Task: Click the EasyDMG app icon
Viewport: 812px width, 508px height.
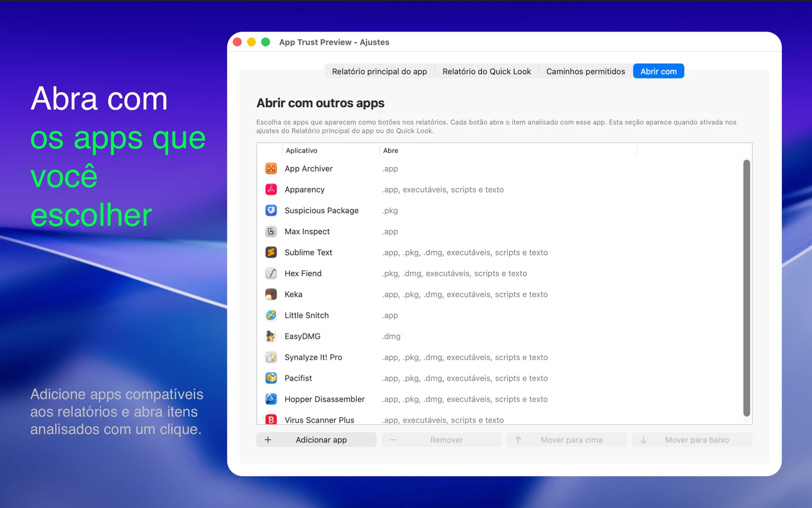Action: tap(271, 336)
